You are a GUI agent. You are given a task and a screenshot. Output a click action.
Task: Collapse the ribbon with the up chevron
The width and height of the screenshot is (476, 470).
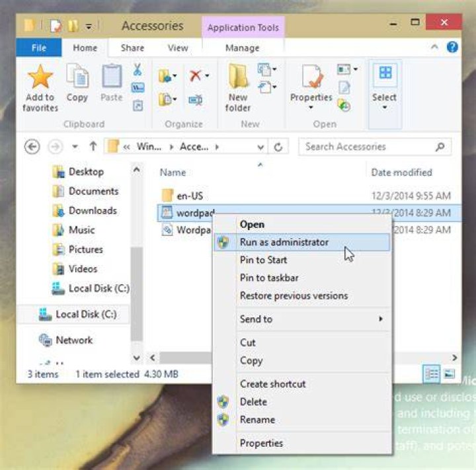435,47
